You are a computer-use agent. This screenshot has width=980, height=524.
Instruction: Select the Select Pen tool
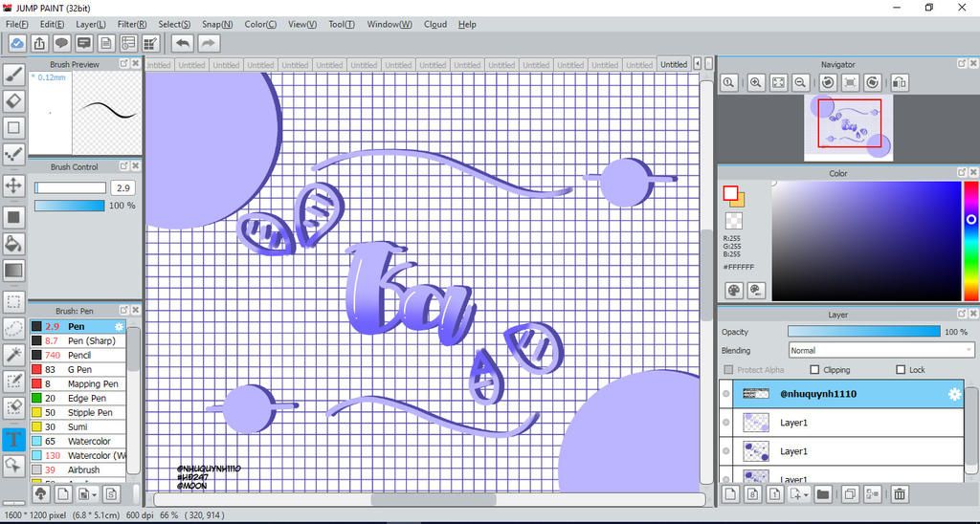[13, 381]
